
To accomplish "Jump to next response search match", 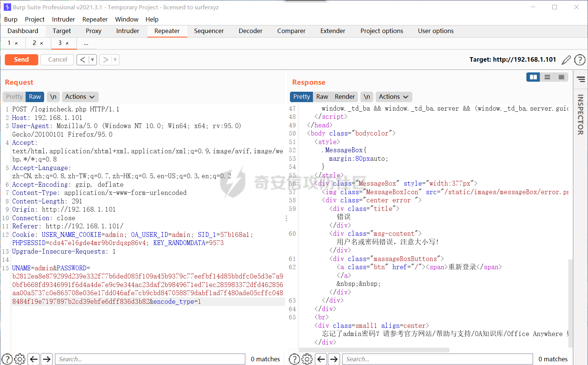I will (x=334, y=359).
